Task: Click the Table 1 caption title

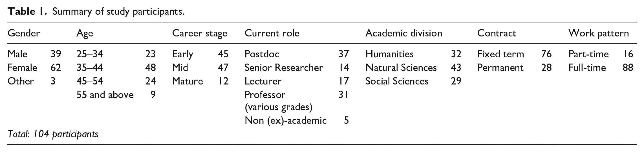Action: (96, 12)
